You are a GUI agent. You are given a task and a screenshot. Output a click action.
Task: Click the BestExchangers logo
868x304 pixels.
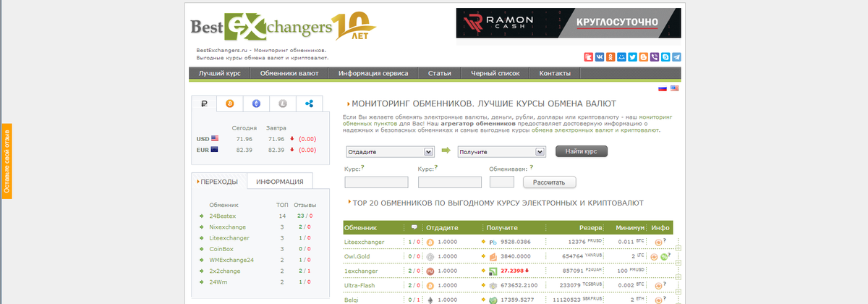(x=282, y=26)
